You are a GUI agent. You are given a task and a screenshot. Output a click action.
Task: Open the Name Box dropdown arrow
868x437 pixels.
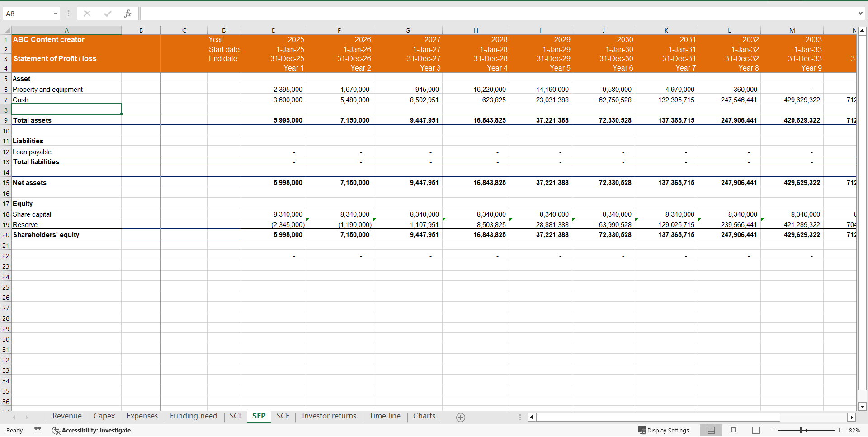click(55, 14)
